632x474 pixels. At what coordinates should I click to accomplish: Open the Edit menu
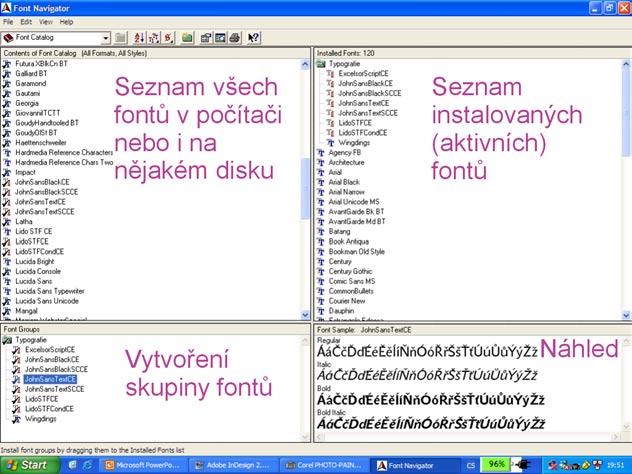(26, 22)
